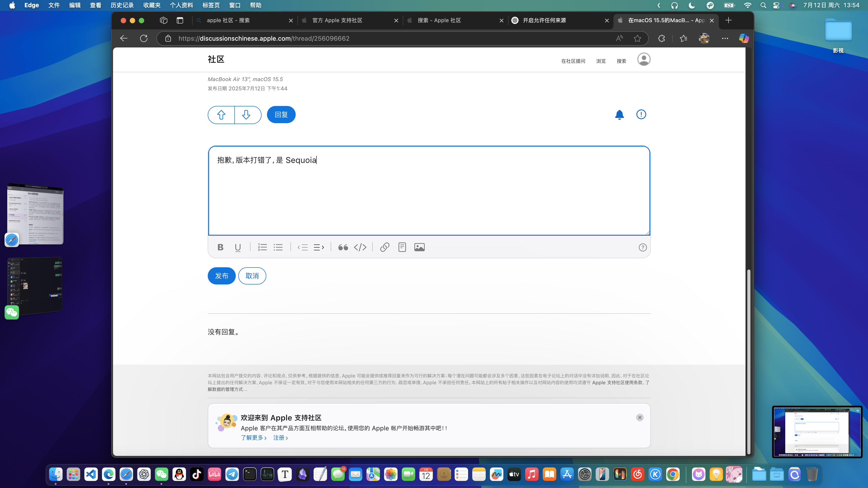Click inside the reply text editor
Screen dimensions: 868x488
(x=429, y=195)
